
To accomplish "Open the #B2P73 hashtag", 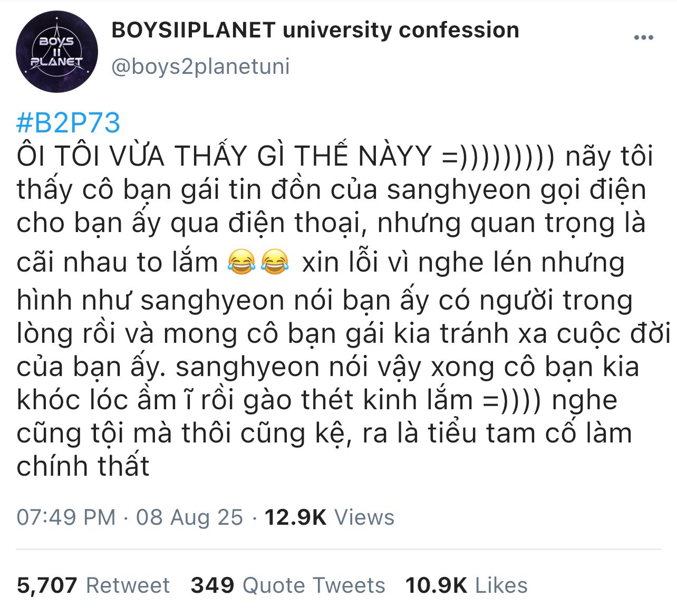I will [69, 123].
